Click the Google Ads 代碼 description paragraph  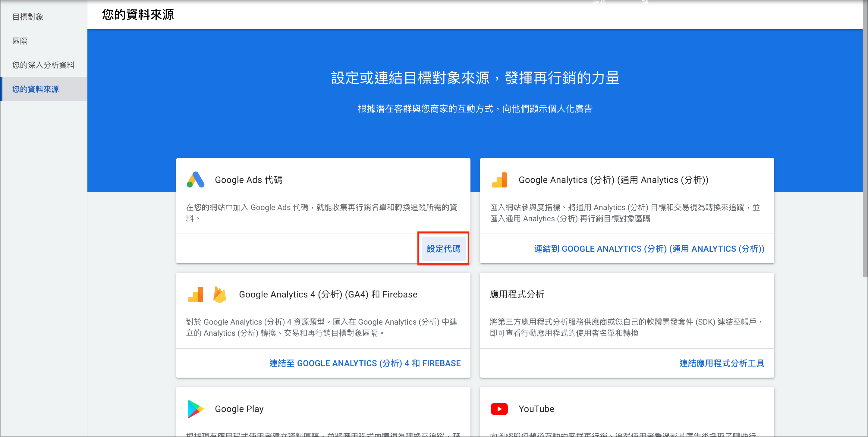click(322, 212)
